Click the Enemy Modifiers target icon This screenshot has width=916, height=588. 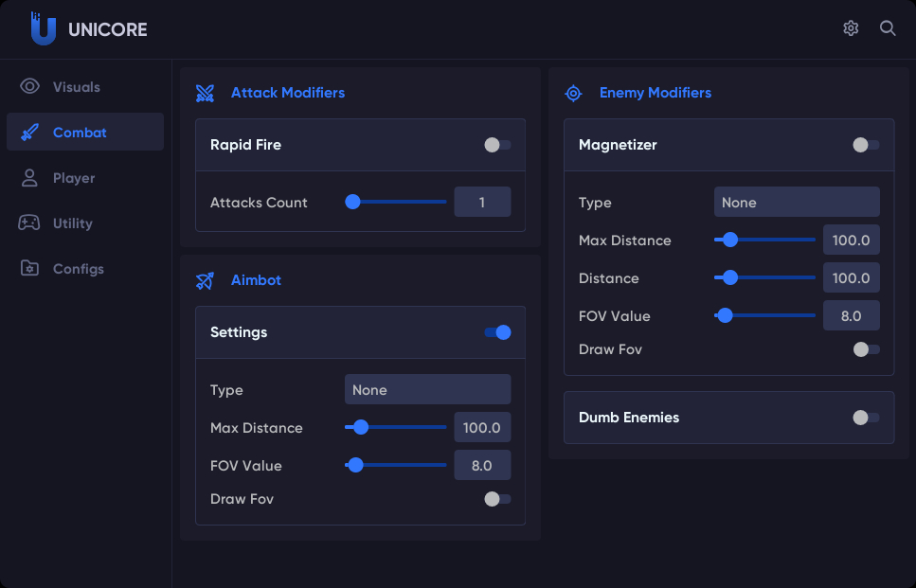click(x=573, y=93)
